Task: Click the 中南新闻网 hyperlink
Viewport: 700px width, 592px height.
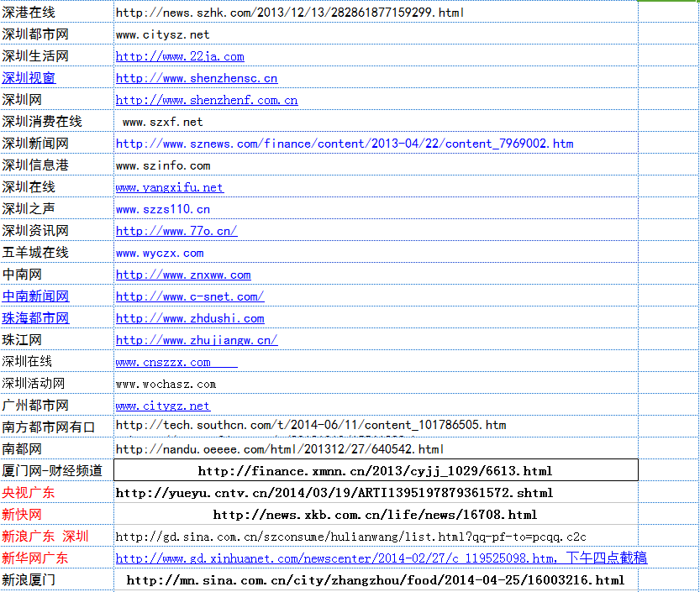Action: (x=35, y=296)
